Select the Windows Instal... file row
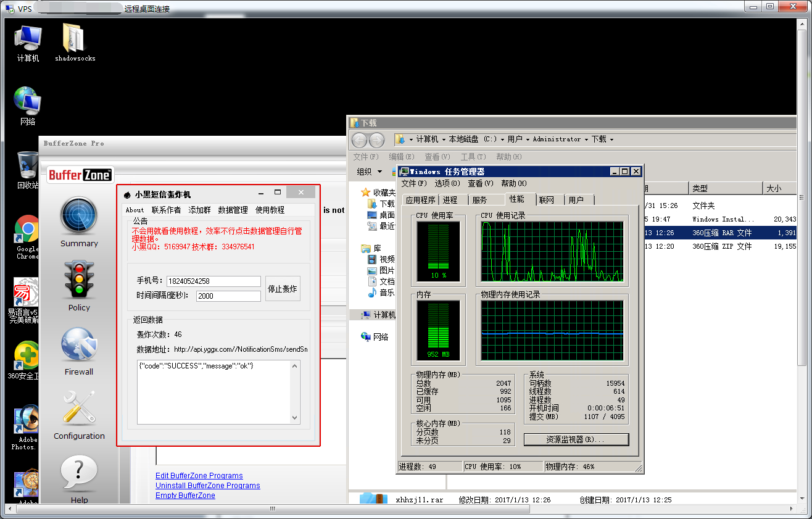The width and height of the screenshot is (812, 519). tap(719, 219)
